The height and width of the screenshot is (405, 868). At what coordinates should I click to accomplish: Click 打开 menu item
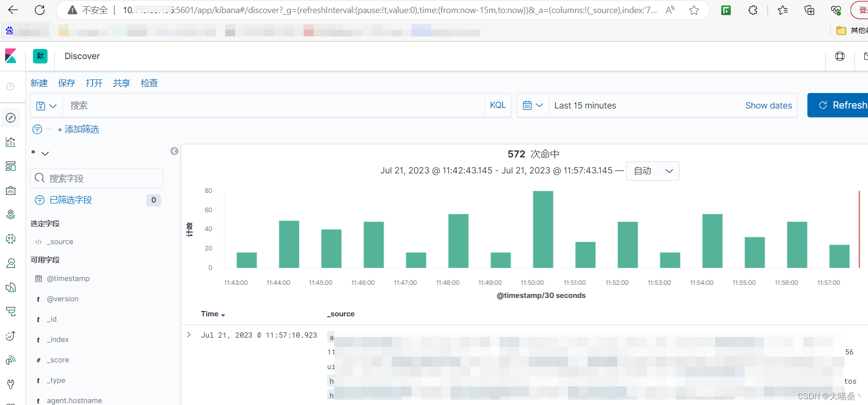(x=94, y=83)
